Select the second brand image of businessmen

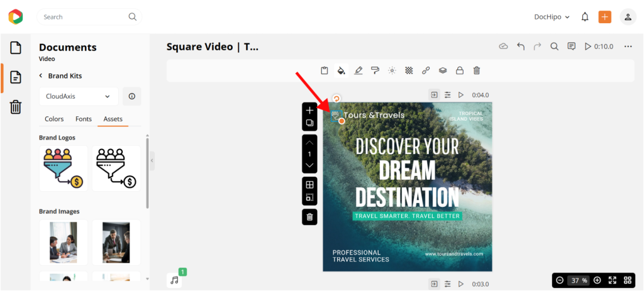(x=116, y=242)
